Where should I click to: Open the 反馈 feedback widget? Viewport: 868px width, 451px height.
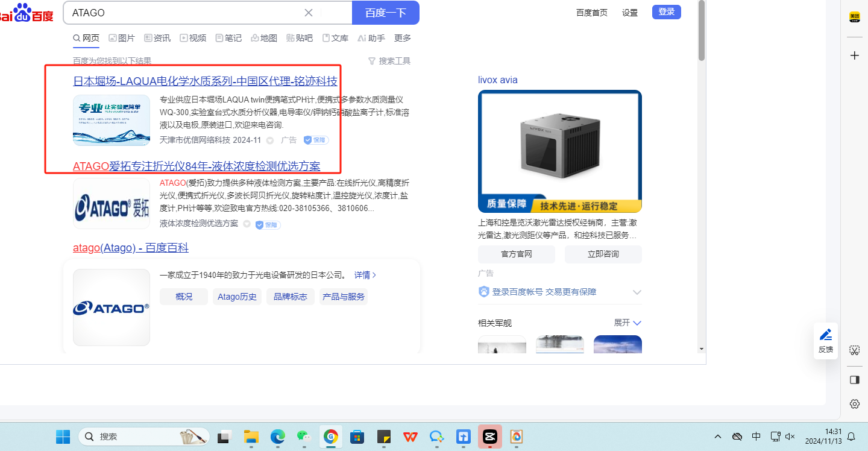pos(825,341)
